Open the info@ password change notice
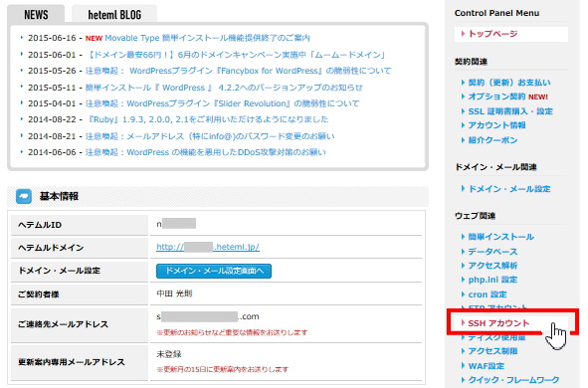Image resolution: width=588 pixels, height=388 pixels. tap(210, 136)
